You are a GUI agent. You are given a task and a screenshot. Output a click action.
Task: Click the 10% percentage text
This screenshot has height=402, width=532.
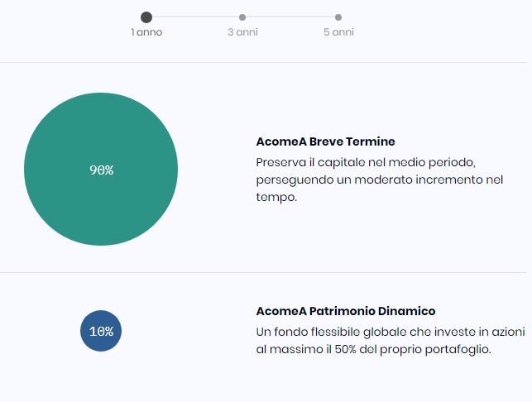tap(102, 332)
